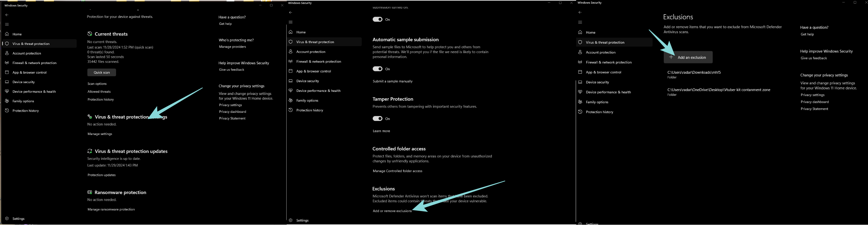Select Virus & threat protection in Exclusions window
868x225 pixels.
[614, 42]
